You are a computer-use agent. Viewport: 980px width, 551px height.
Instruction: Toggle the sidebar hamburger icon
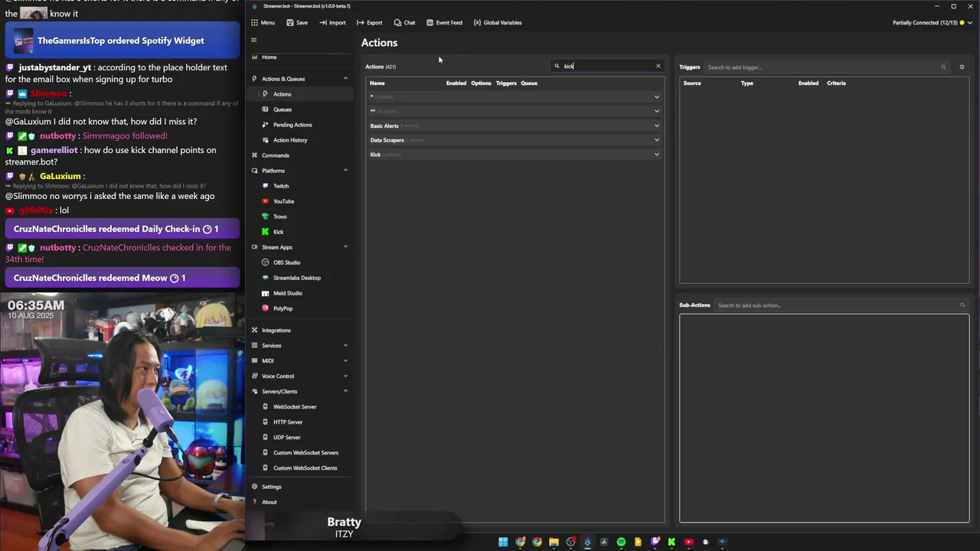[254, 40]
